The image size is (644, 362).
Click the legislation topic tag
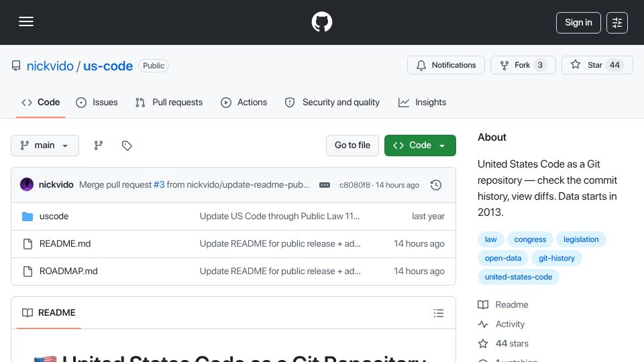pyautogui.click(x=581, y=239)
